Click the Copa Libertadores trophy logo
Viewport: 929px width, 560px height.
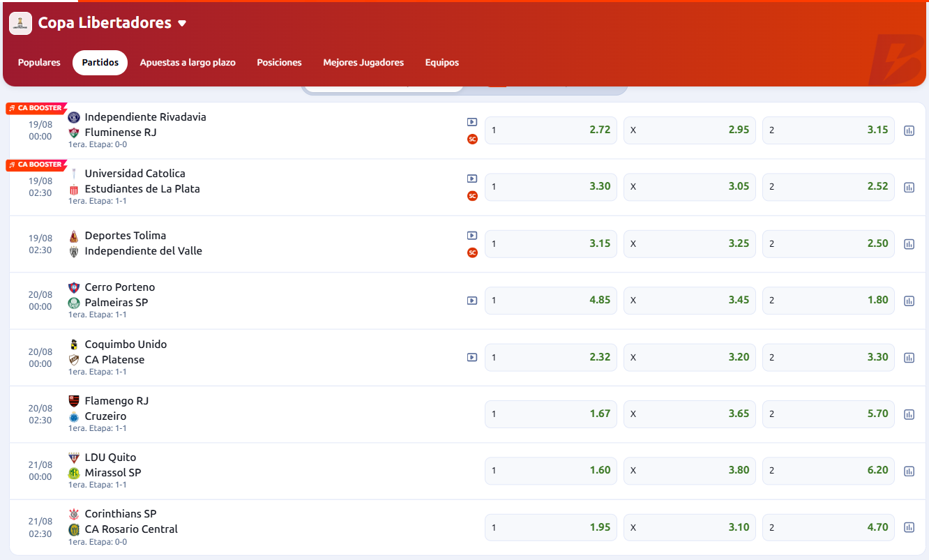[x=20, y=23]
